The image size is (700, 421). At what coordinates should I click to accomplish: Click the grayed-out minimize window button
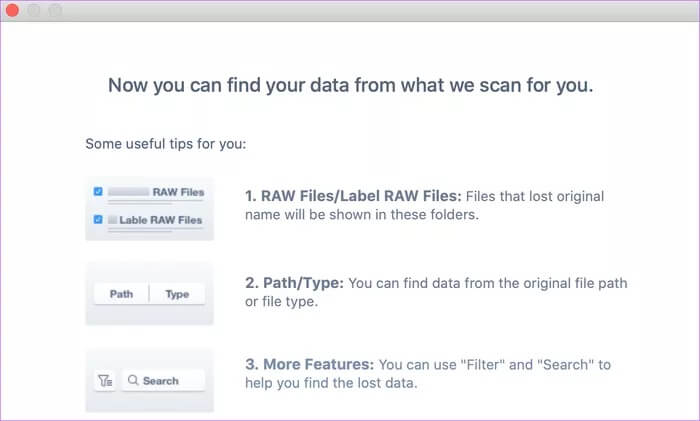[x=33, y=10]
